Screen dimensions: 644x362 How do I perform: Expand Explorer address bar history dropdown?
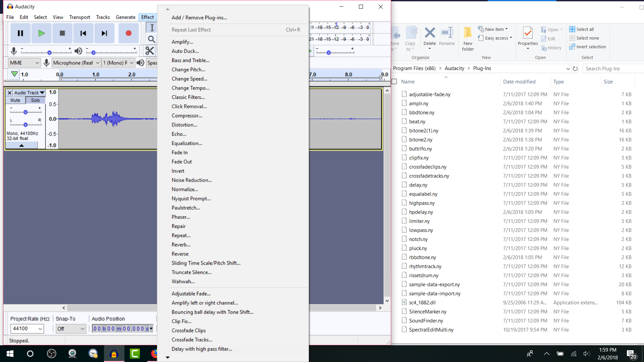point(568,68)
